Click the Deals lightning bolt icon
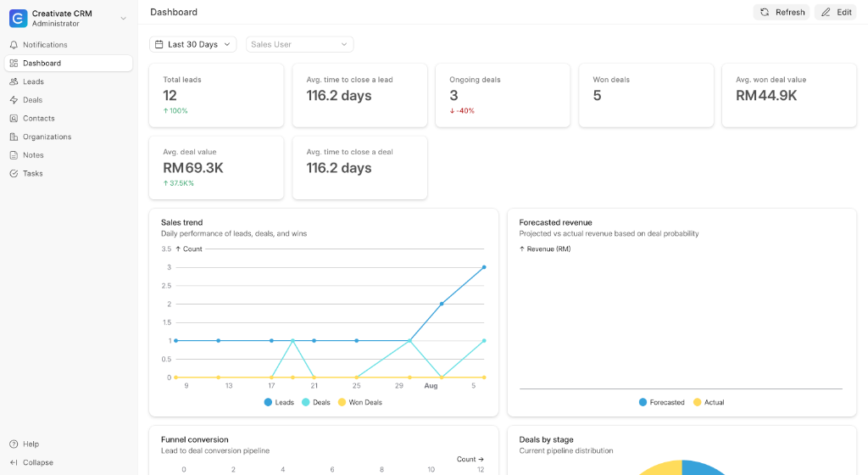The height and width of the screenshot is (475, 868). point(14,100)
